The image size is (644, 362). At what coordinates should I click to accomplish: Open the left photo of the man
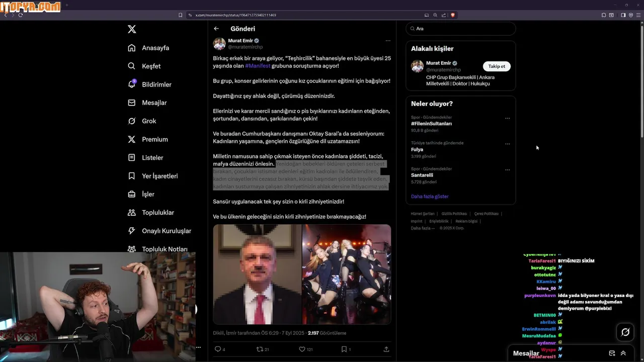[x=257, y=274]
